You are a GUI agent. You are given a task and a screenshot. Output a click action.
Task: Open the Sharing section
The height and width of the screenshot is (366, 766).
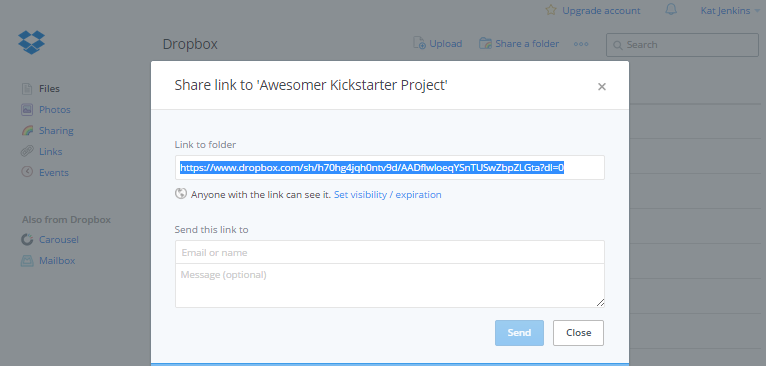click(56, 130)
